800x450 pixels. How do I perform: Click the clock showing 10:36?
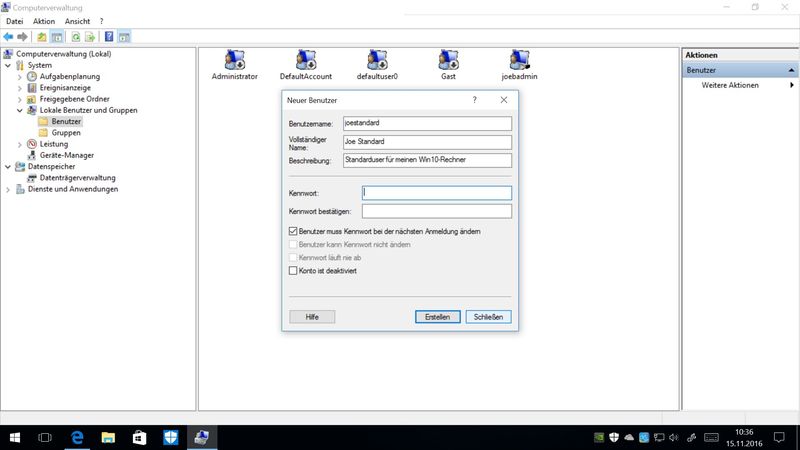pyautogui.click(x=744, y=432)
